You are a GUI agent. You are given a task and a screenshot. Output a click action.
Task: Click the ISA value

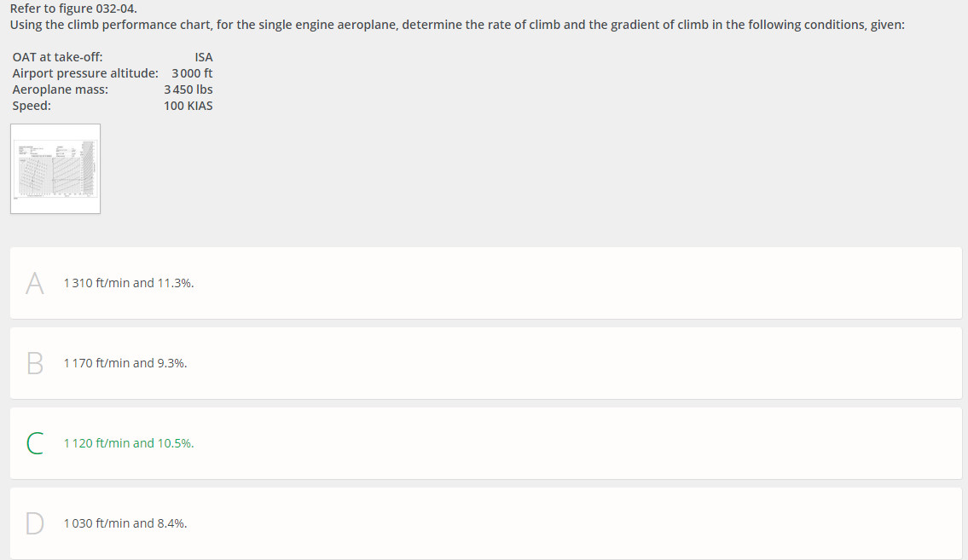(204, 57)
